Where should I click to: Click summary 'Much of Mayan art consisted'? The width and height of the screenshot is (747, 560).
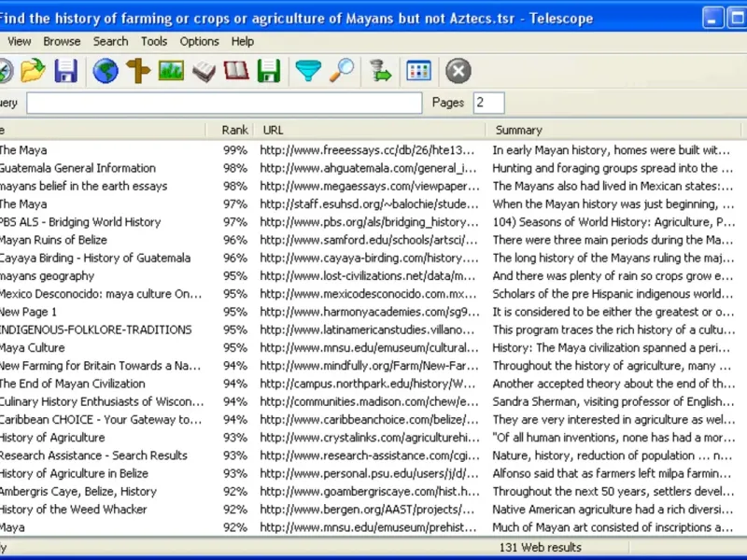coord(613,527)
